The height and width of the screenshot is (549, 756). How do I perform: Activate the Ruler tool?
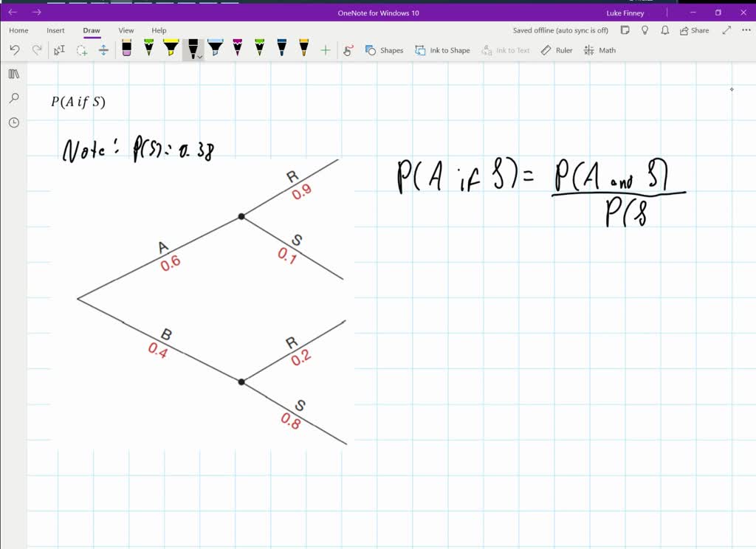pos(556,49)
